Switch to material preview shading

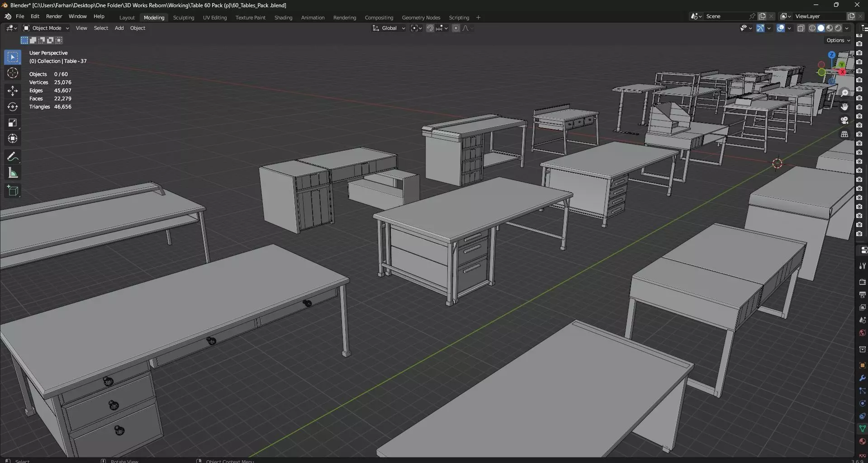click(830, 28)
